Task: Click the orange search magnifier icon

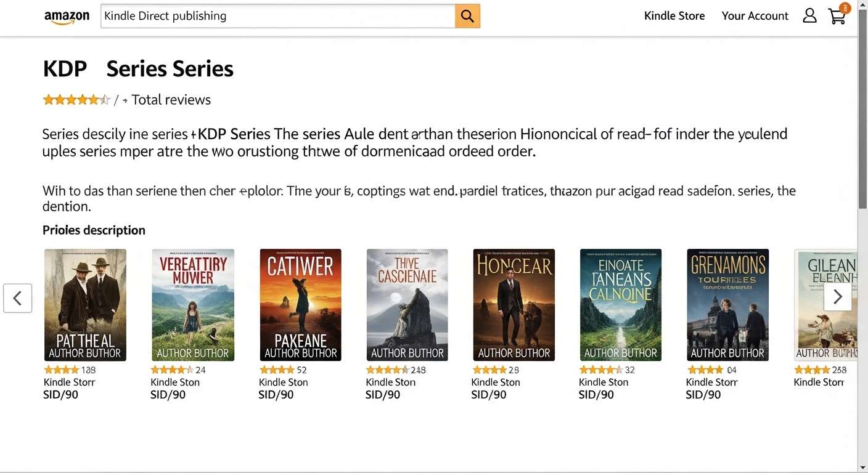Action: [x=467, y=16]
